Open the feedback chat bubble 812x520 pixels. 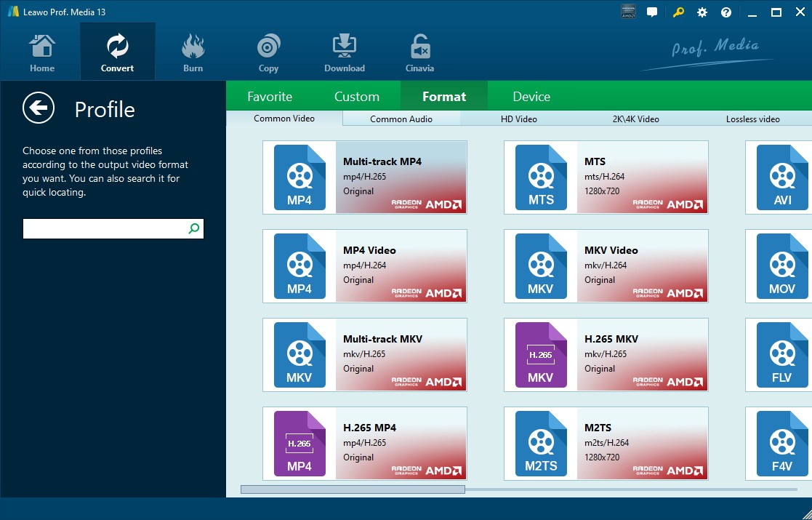651,12
